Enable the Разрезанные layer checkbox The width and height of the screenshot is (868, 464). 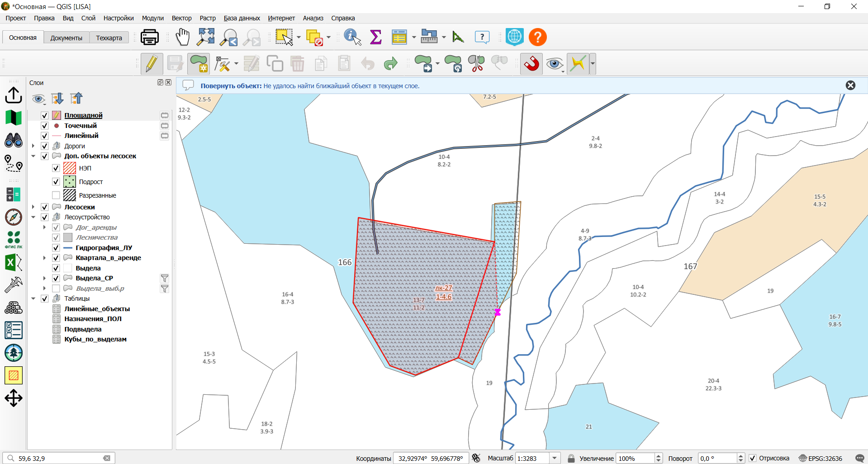56,195
